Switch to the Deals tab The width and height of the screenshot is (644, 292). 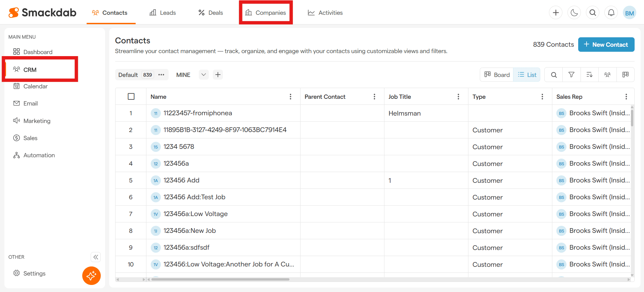tap(211, 13)
